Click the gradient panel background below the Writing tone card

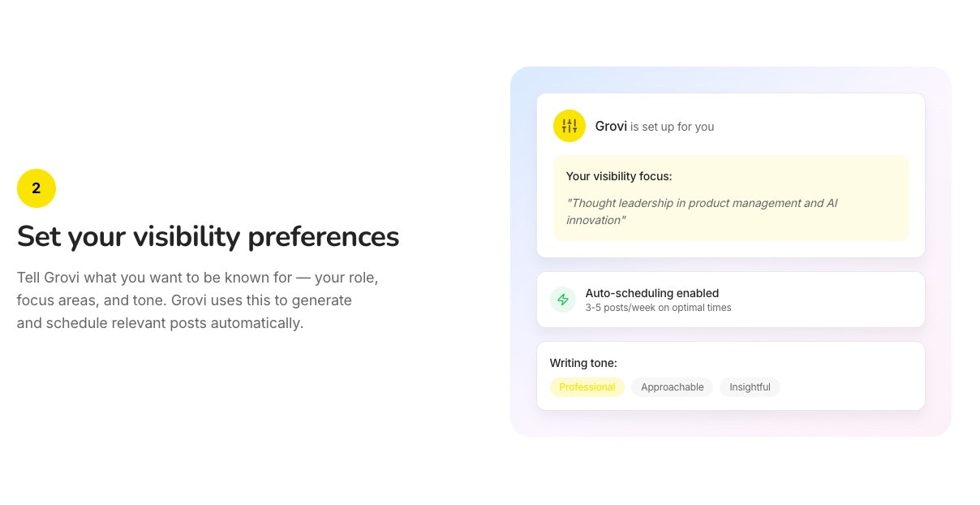(x=730, y=423)
